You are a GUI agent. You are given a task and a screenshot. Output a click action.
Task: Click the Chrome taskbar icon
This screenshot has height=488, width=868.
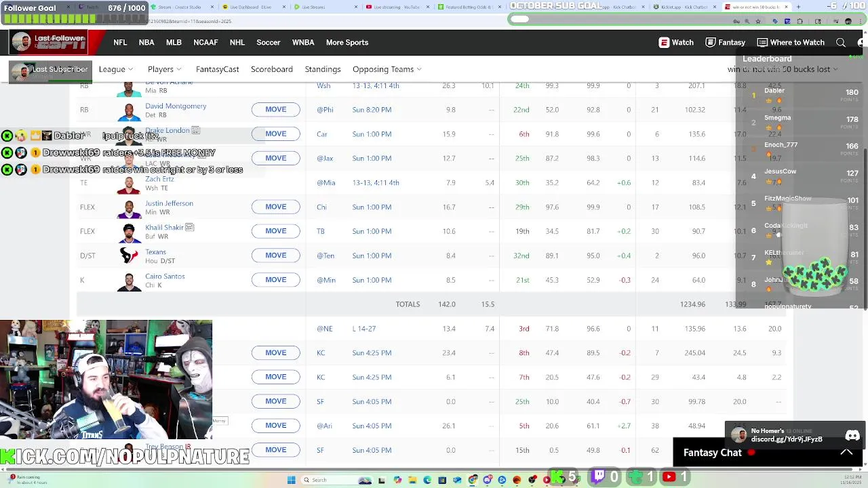(473, 480)
